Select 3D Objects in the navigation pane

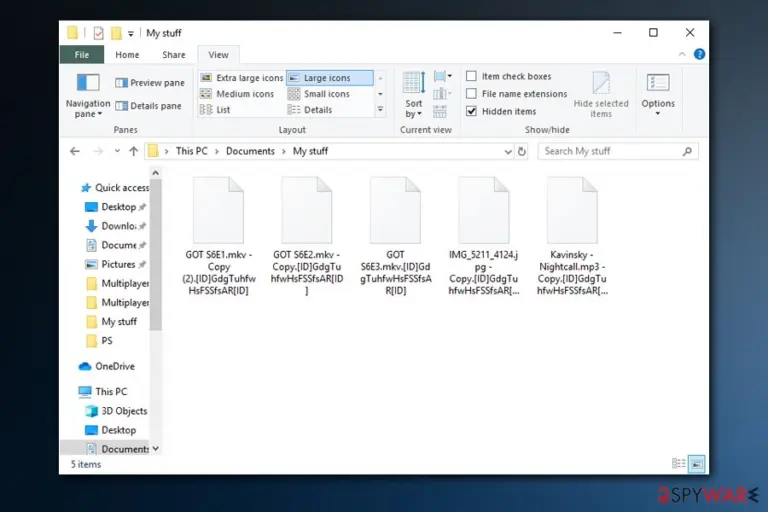click(x=116, y=411)
